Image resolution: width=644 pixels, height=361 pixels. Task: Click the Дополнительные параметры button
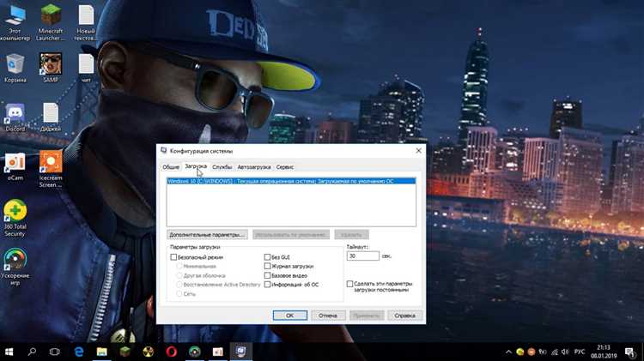pos(208,235)
